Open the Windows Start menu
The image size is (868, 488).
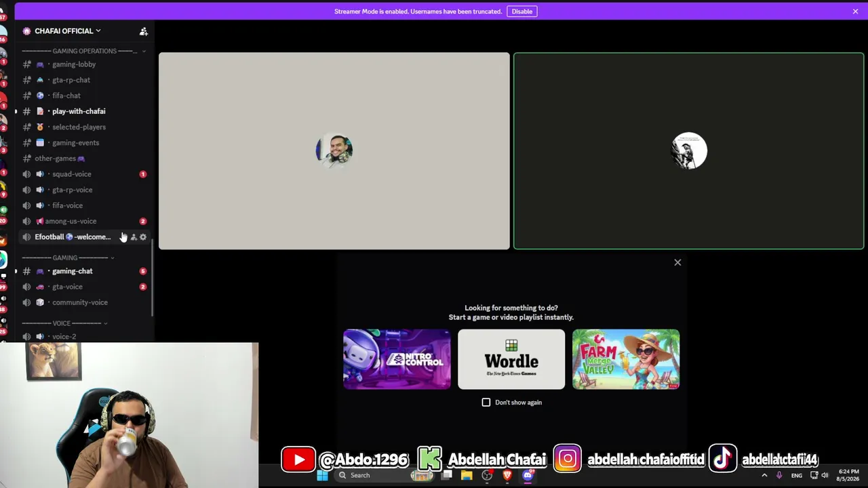tap(323, 475)
